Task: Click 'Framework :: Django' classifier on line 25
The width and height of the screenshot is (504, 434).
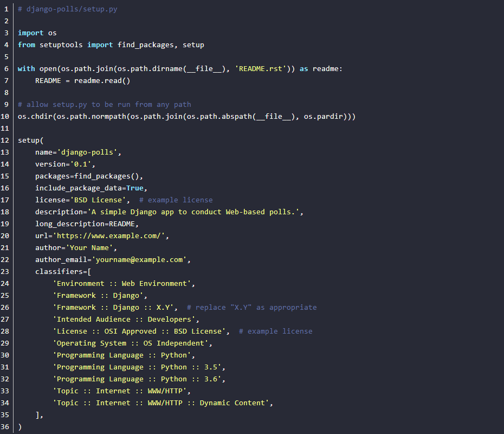Action: pos(98,295)
